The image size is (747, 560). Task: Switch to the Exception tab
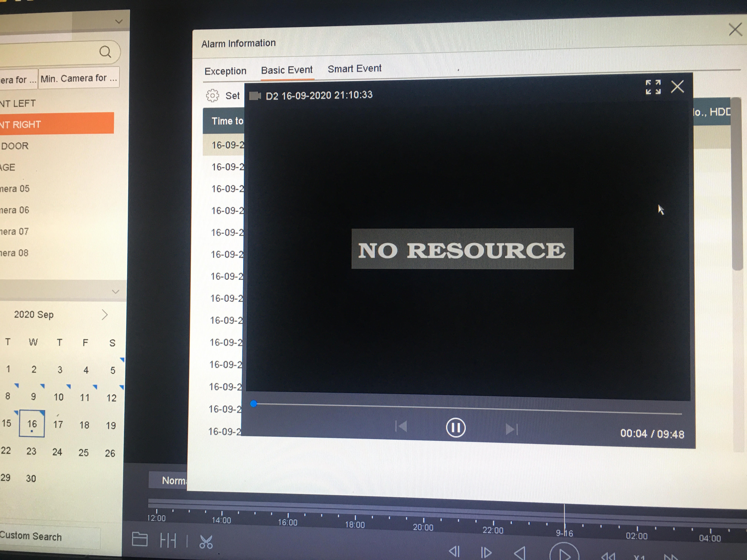[225, 71]
